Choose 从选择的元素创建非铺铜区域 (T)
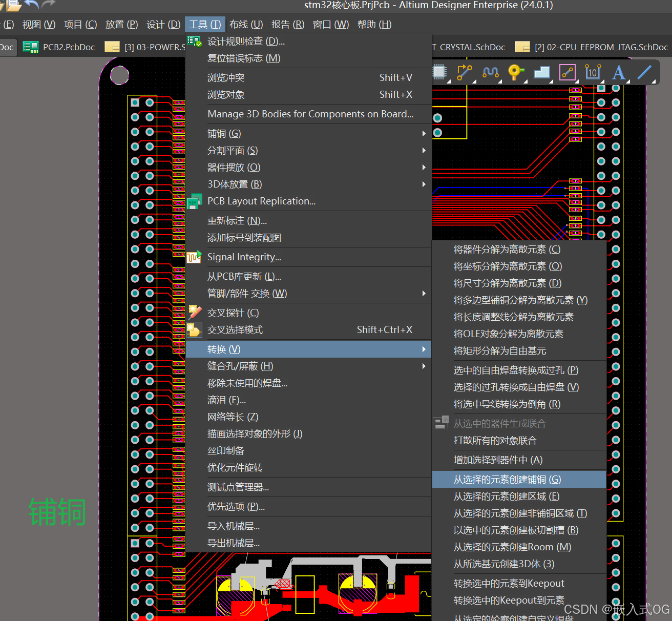 [x=519, y=513]
